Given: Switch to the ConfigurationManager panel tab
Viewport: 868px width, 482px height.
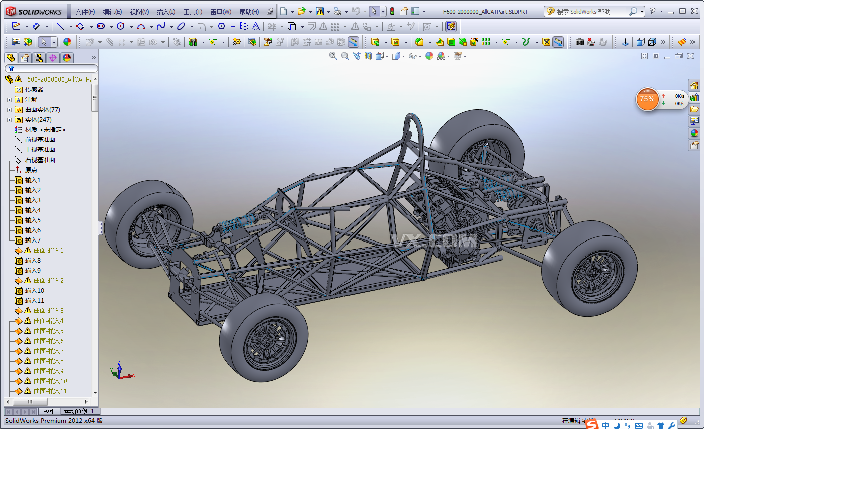Looking at the screenshot, I should click(x=38, y=58).
